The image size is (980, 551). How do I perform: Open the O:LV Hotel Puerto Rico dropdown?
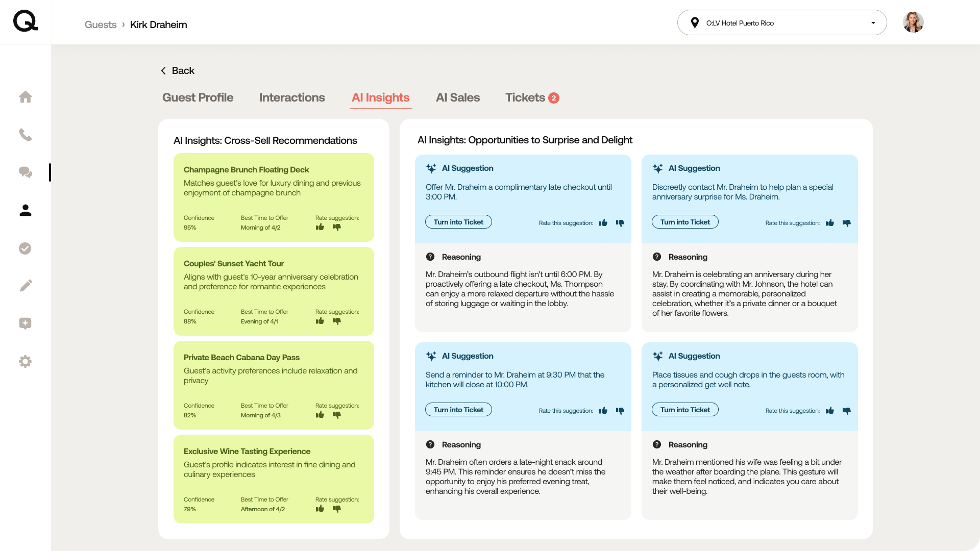(781, 23)
